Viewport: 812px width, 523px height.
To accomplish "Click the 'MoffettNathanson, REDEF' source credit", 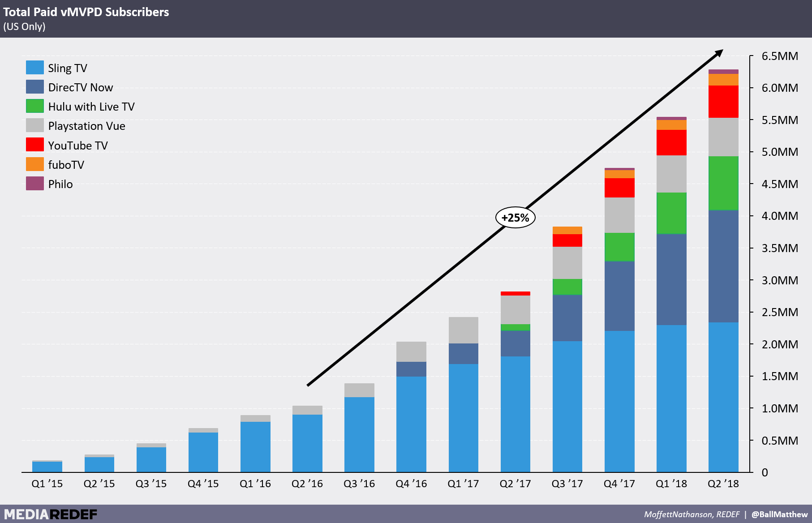I will [692, 514].
